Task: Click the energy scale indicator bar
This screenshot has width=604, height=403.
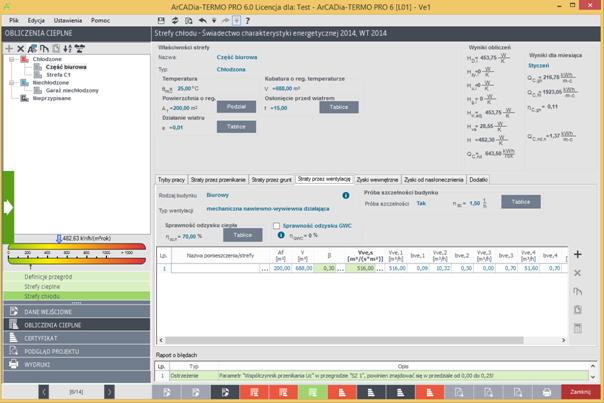Action: pos(77,254)
